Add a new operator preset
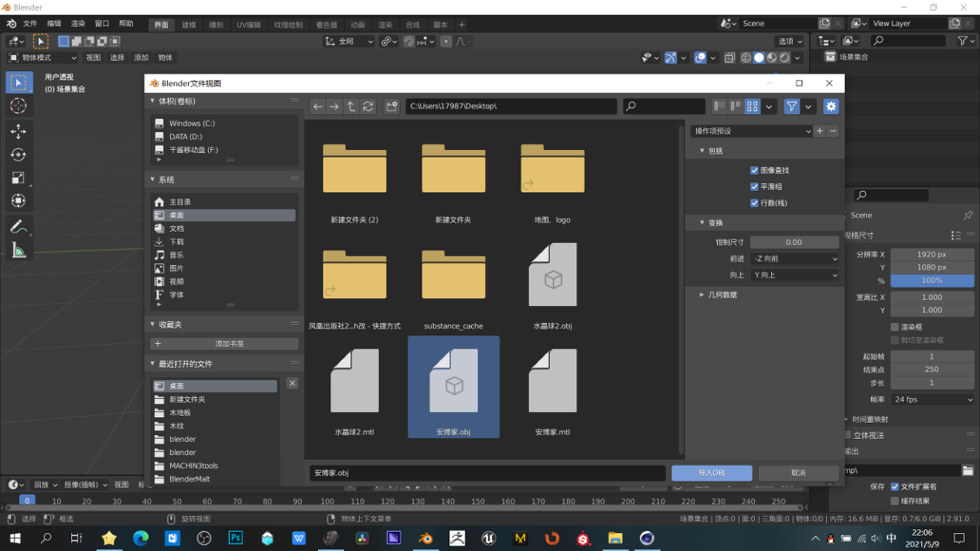 tap(820, 131)
